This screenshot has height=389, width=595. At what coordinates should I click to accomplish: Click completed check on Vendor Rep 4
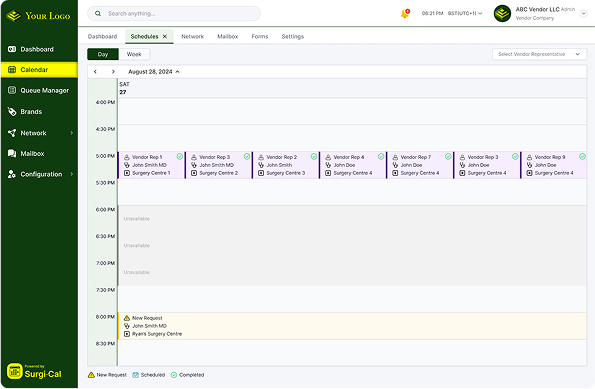(x=381, y=157)
